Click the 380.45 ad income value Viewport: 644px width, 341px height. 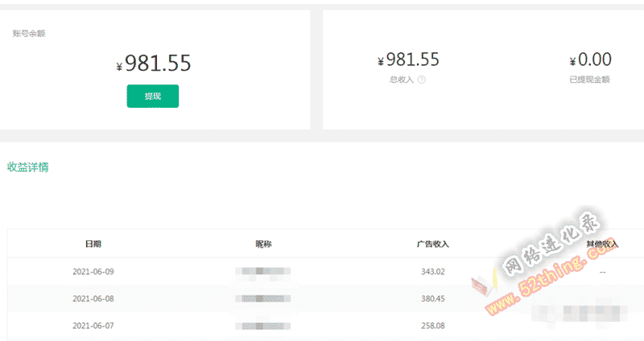(x=433, y=298)
